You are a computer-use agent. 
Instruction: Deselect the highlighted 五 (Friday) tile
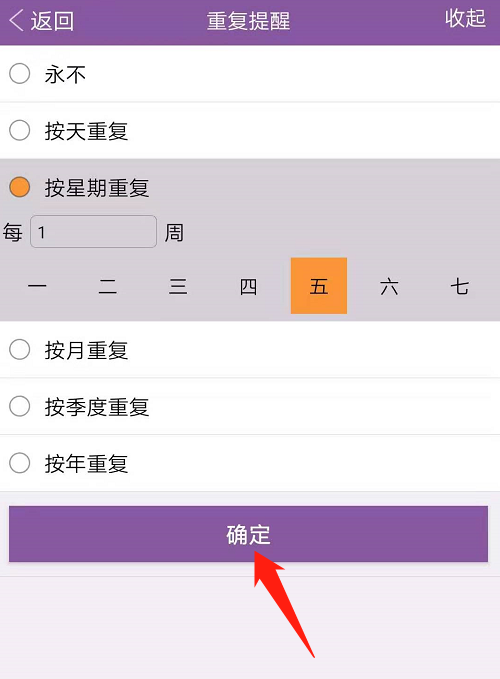[x=319, y=286]
